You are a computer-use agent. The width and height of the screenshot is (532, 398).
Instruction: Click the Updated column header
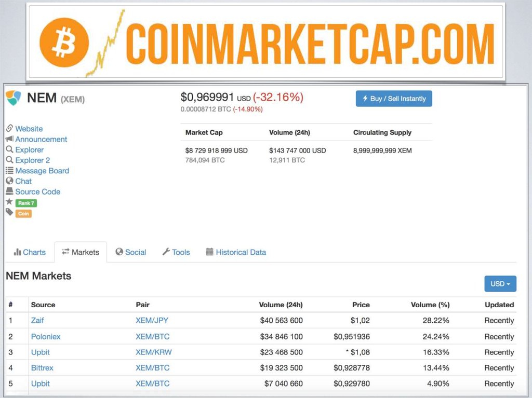pyautogui.click(x=499, y=305)
